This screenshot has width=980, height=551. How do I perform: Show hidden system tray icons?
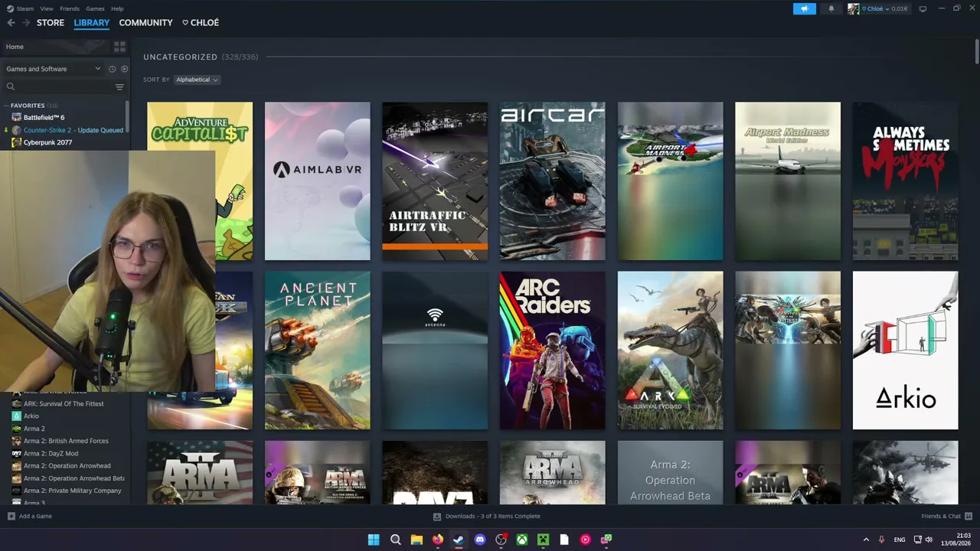[x=866, y=540]
